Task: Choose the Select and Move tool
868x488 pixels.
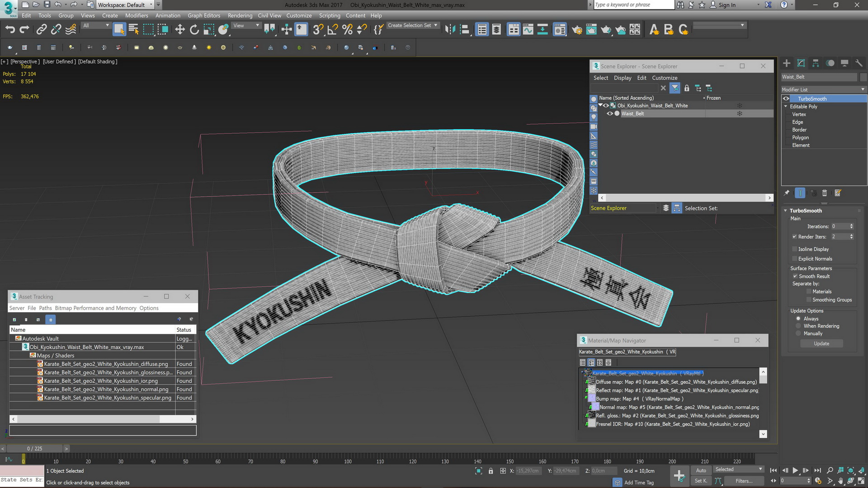Action: (180, 30)
